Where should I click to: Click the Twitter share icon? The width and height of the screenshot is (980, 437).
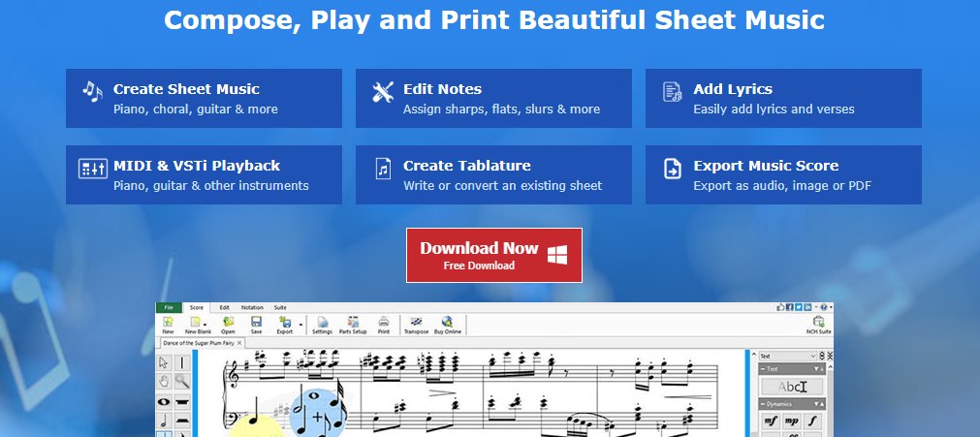[798, 307]
